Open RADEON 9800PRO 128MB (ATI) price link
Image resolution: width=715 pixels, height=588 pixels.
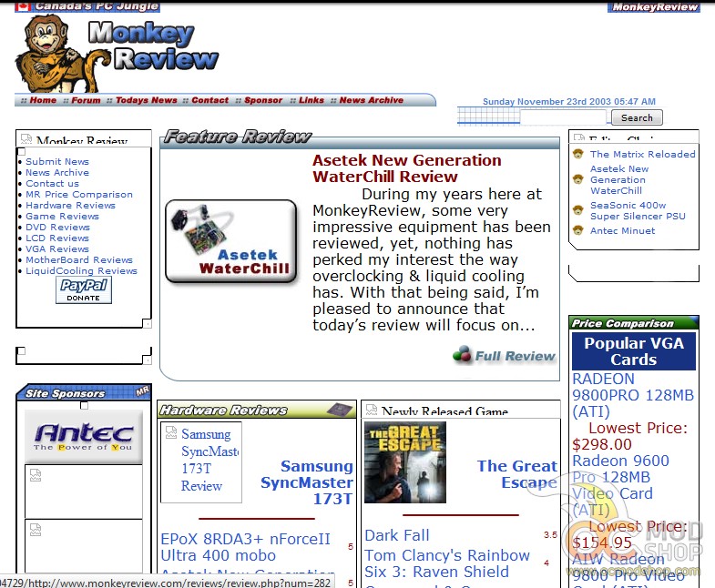pos(633,395)
